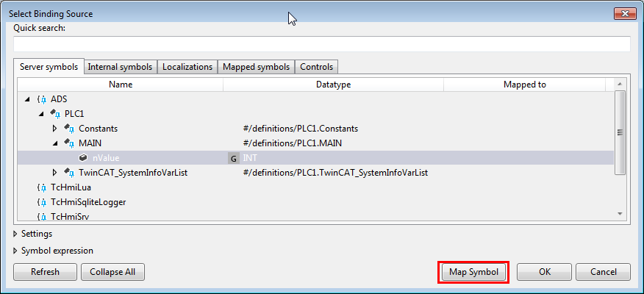Image resolution: width=644 pixels, height=294 pixels.
Task: Click the #/definitions/PLC1.Constants datatype
Action: coord(300,129)
